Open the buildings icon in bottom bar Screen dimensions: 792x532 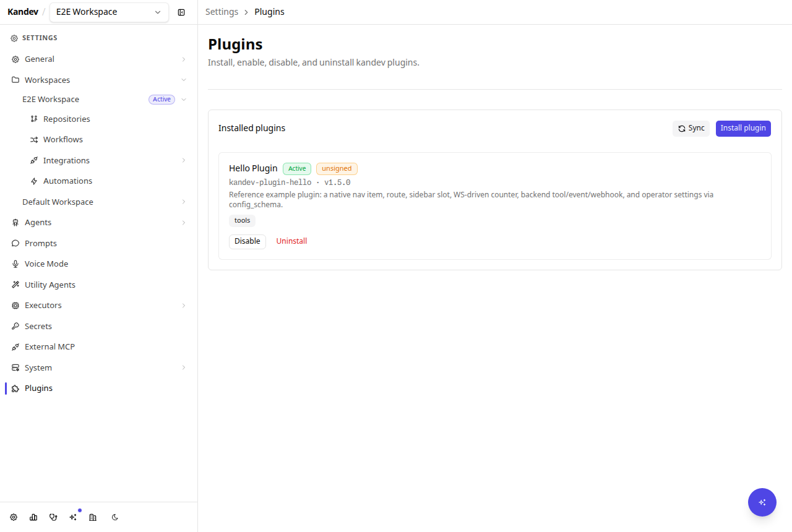coord(93,517)
